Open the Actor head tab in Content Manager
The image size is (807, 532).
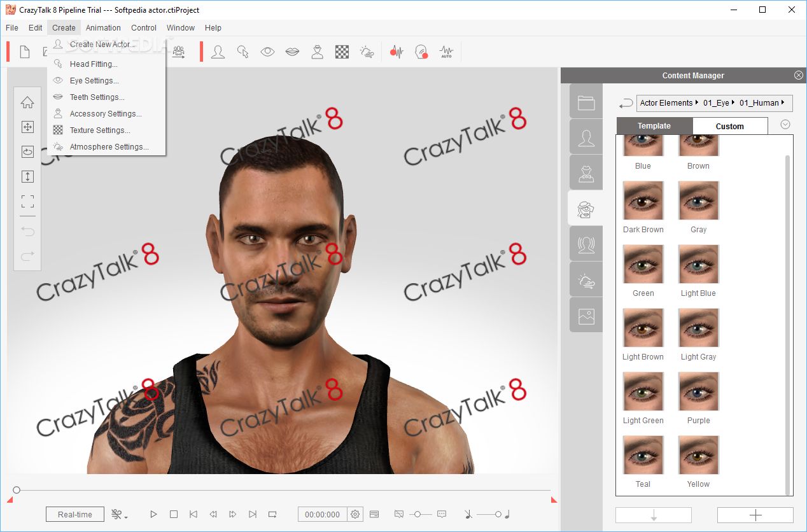[586, 137]
